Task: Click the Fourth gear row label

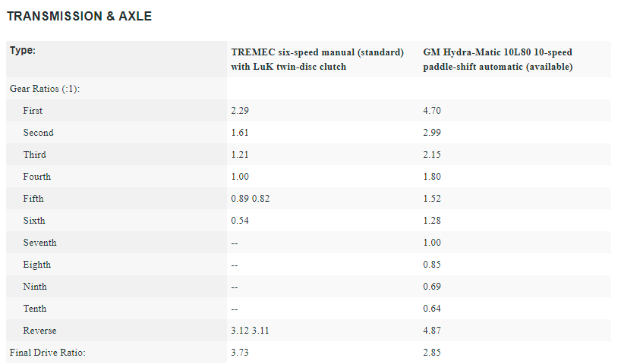Action: coord(36,177)
